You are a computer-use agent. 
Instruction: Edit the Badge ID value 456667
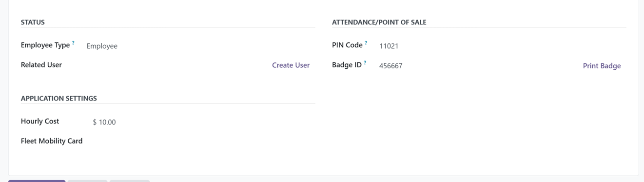tap(478, 66)
